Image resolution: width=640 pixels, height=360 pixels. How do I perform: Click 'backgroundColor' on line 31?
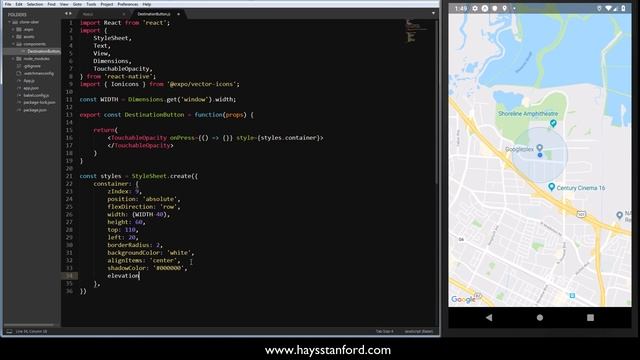pos(133,253)
